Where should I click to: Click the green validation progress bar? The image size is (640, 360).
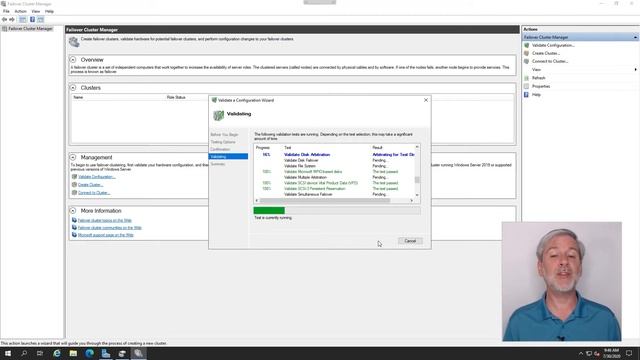(x=269, y=211)
